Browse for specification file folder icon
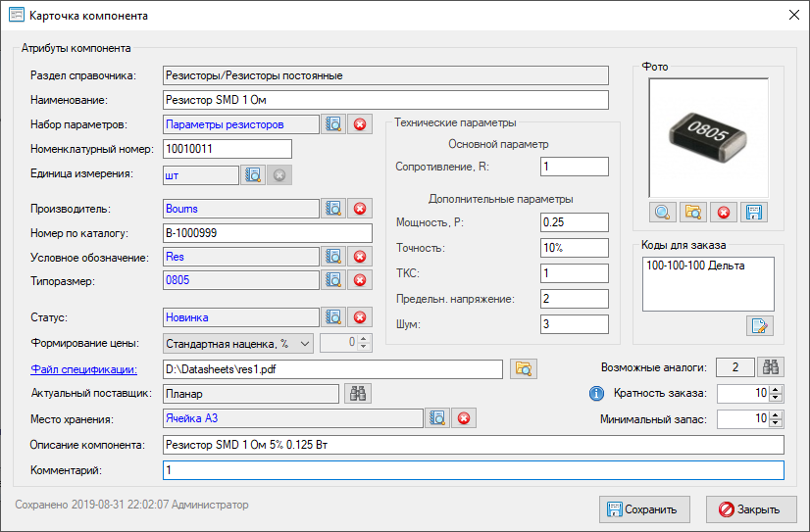 524,369
